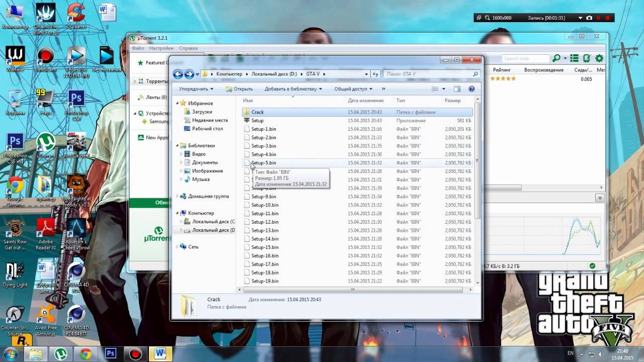This screenshot has height=362, width=644.
Task: Select Adobe Reader XI desktop icon
Action: coord(46,234)
